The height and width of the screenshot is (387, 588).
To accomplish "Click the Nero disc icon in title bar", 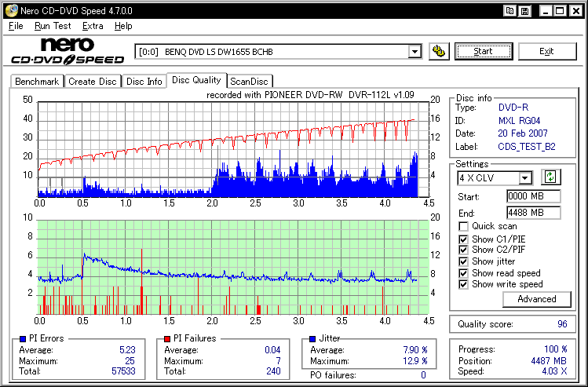I will click(11, 10).
